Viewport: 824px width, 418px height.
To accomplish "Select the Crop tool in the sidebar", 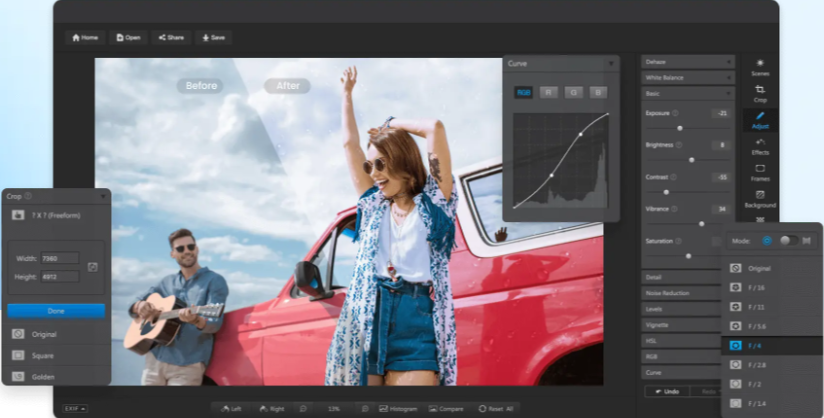I will tap(760, 94).
